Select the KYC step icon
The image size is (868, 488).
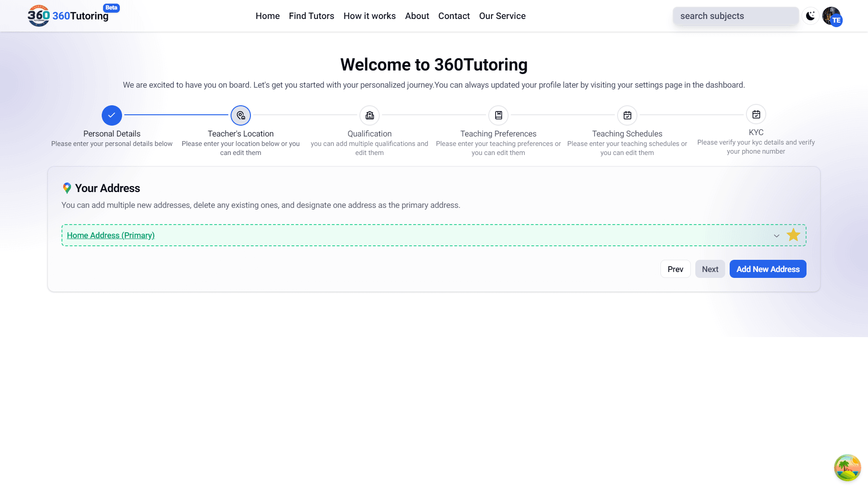pyautogui.click(x=756, y=114)
